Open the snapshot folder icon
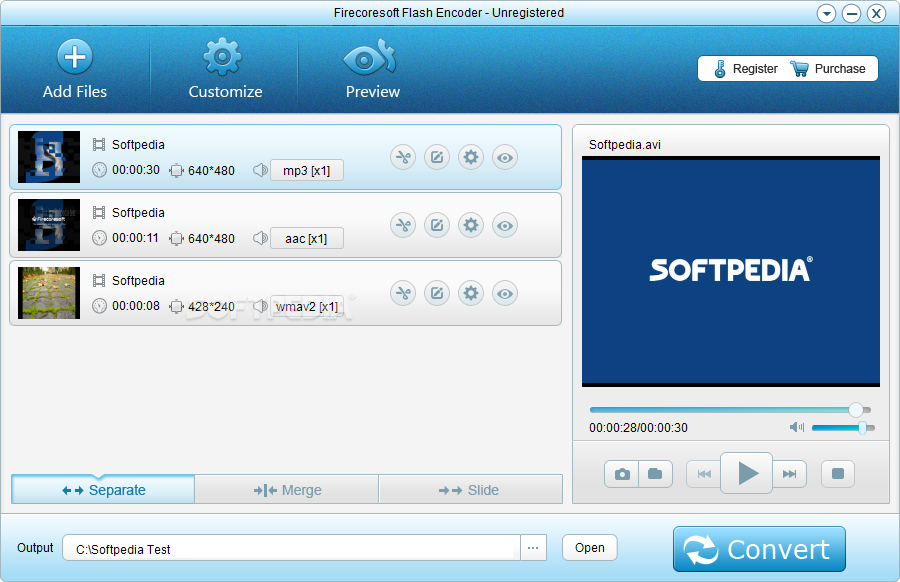Image resolution: width=900 pixels, height=582 pixels. point(655,474)
